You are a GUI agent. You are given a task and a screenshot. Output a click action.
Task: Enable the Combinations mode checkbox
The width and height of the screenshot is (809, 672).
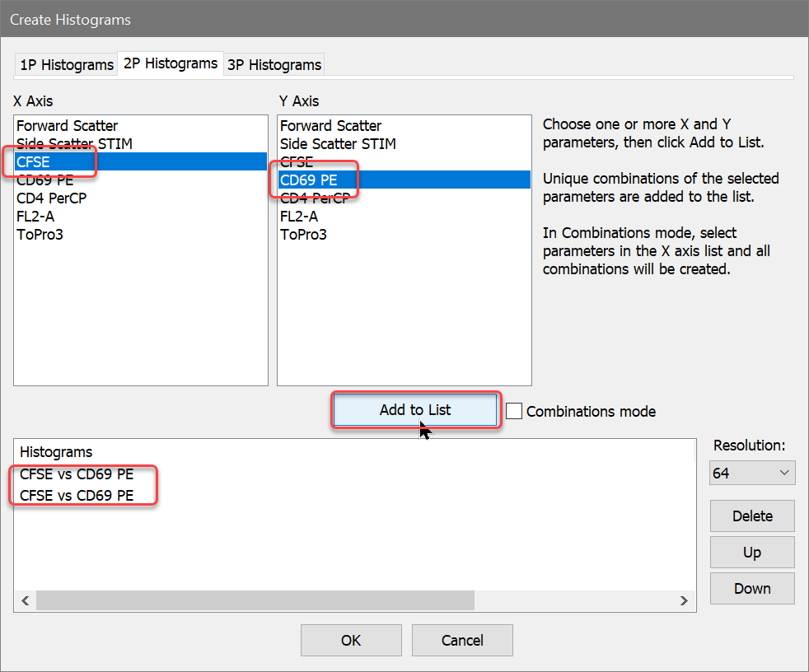coord(514,411)
